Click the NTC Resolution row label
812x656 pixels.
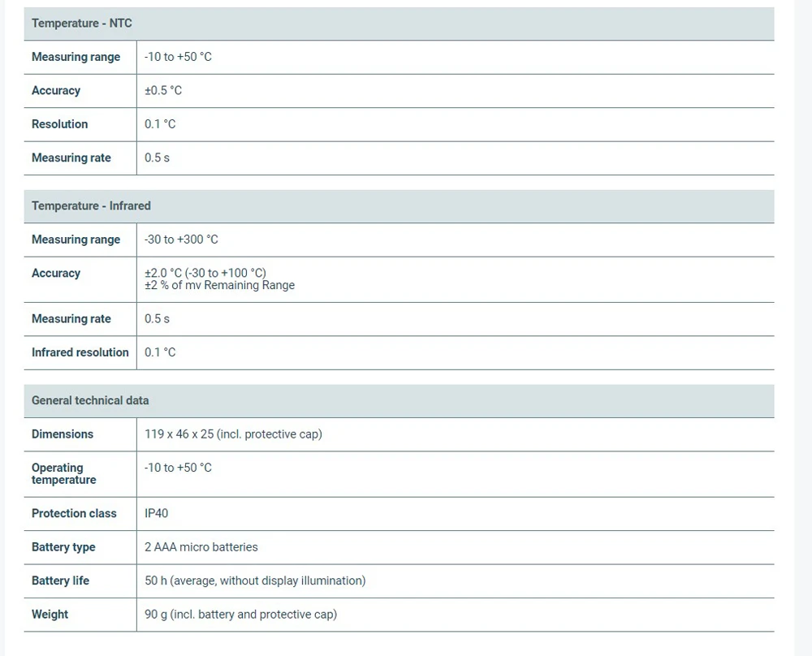click(59, 124)
